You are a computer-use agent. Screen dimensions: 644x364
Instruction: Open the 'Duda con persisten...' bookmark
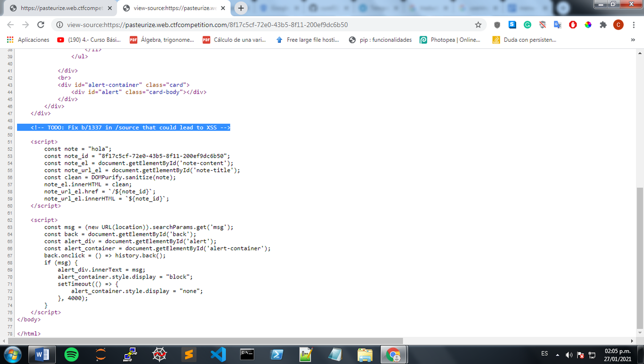pos(524,40)
